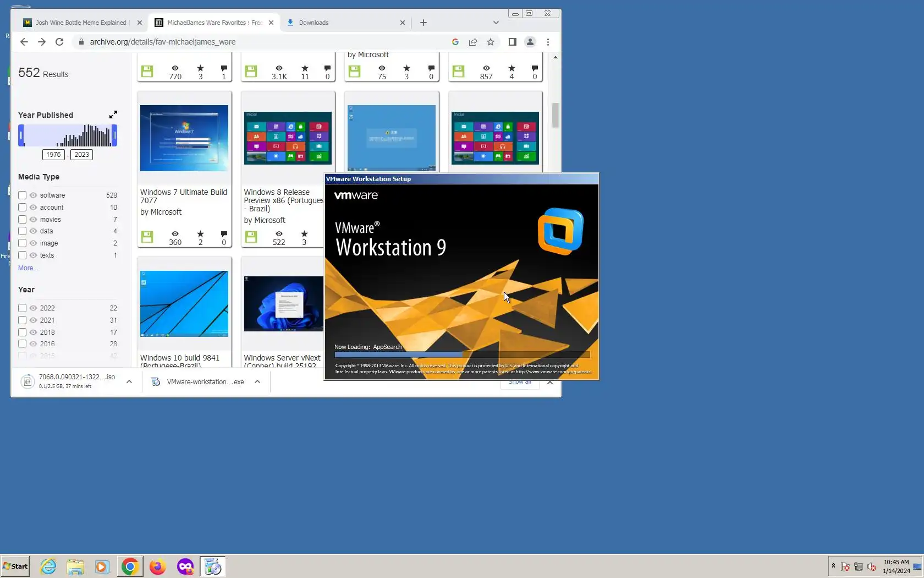Check the texts media type checkbox
This screenshot has width=924, height=578.
[23, 255]
